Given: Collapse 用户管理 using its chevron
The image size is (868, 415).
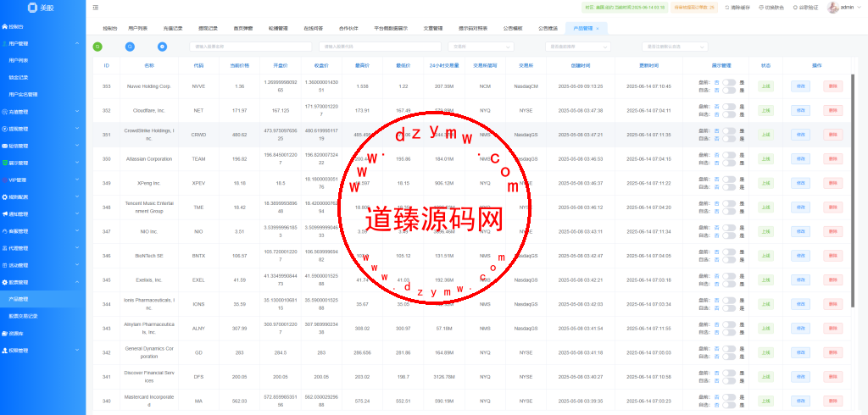Looking at the screenshot, I should point(77,44).
